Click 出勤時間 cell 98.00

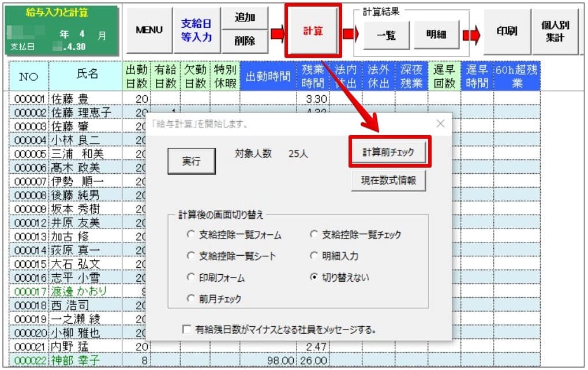268,360
